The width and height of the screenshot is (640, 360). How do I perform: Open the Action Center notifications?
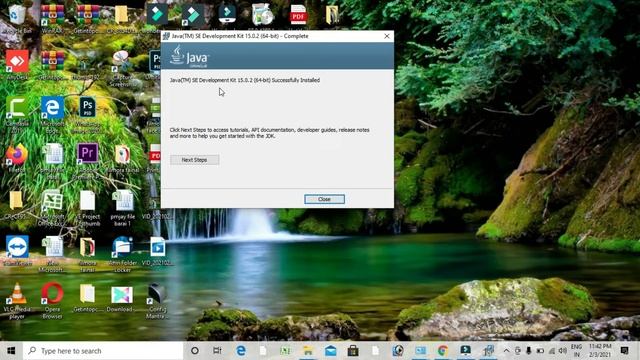pyautogui.click(x=624, y=351)
